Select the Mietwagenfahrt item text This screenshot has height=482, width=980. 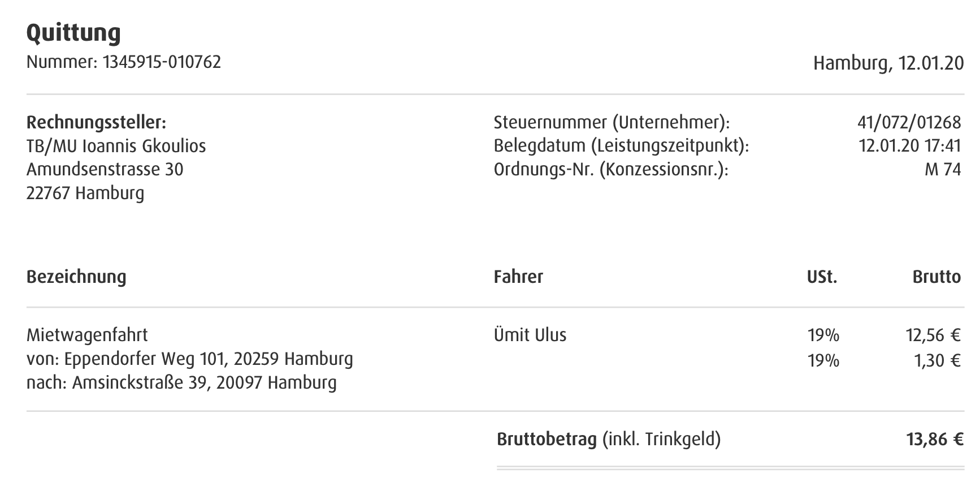[87, 335]
